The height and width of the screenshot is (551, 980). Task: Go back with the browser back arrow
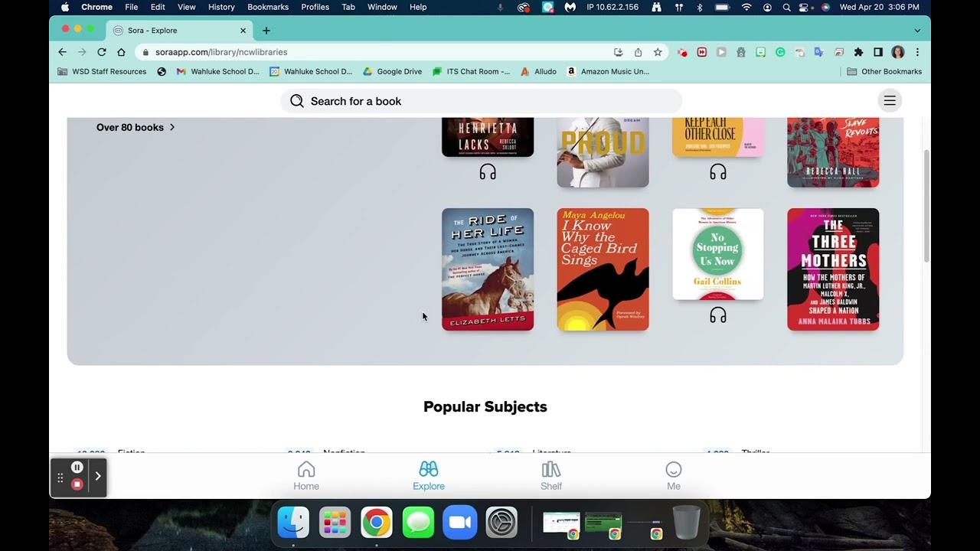click(62, 52)
